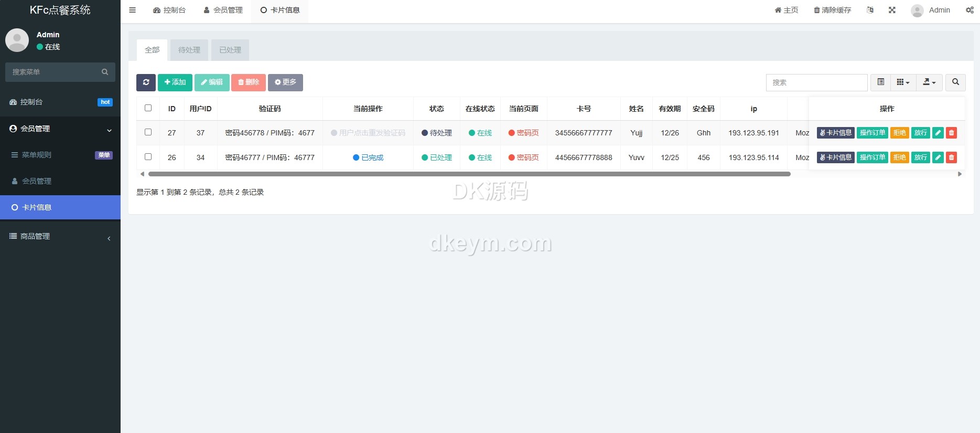Click the fullscreen icon in top bar

tap(892, 10)
